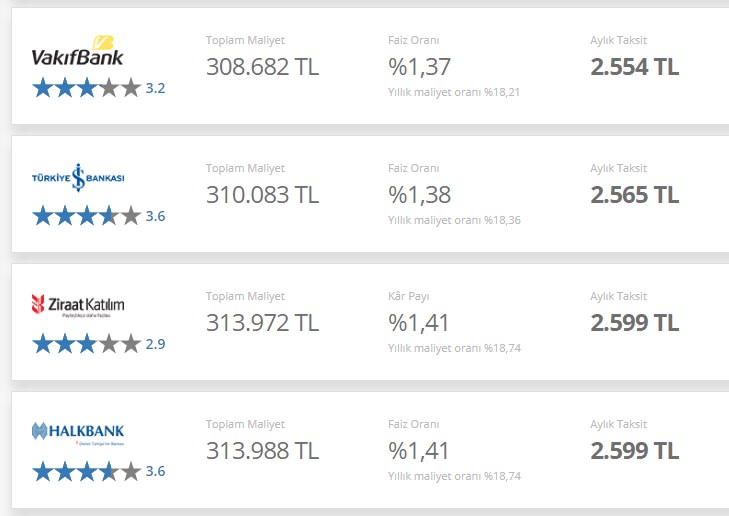Select Ziraat Katılım profit share %1,41
Screen dimensions: 729x516
pyautogui.click(x=418, y=323)
